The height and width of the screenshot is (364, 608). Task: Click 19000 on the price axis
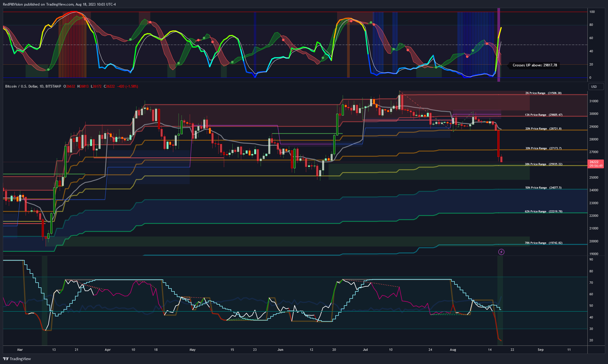(x=594, y=254)
